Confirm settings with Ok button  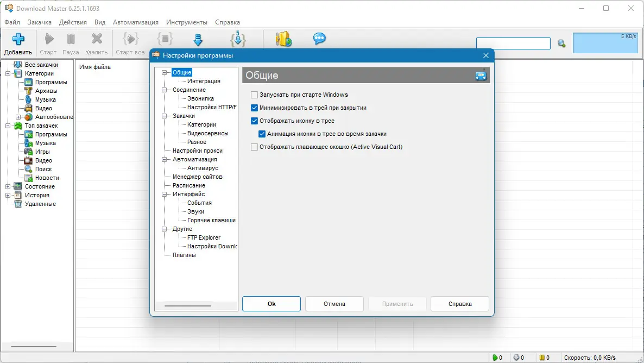coord(272,304)
